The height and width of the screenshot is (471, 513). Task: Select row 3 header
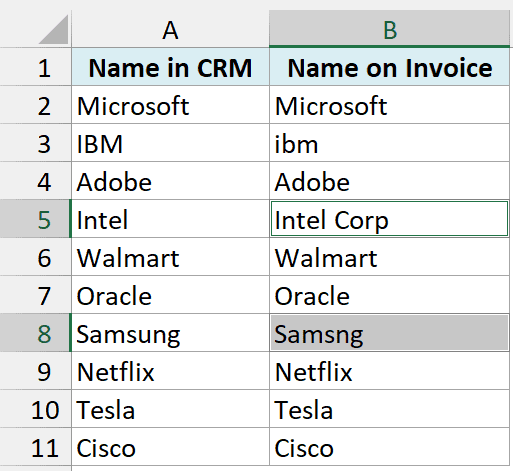(x=35, y=143)
